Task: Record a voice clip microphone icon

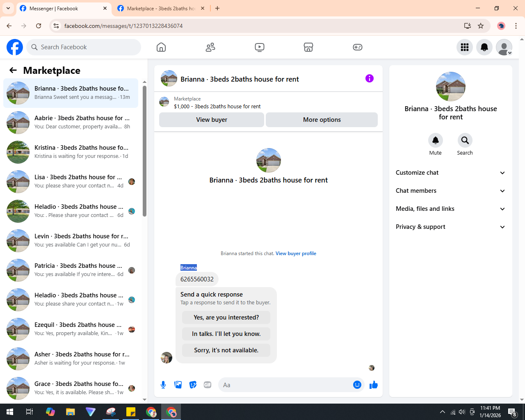Action: (x=163, y=385)
